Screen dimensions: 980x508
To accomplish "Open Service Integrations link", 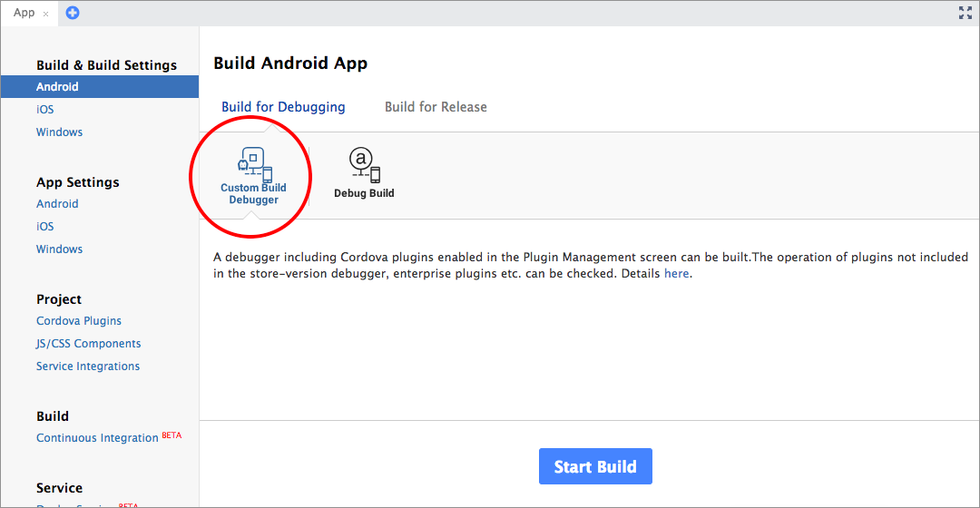I will tap(87, 366).
